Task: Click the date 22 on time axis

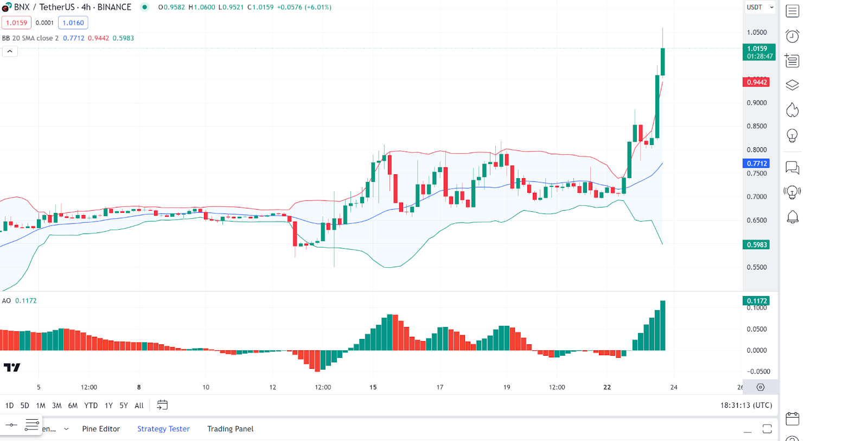Action: 607,387
